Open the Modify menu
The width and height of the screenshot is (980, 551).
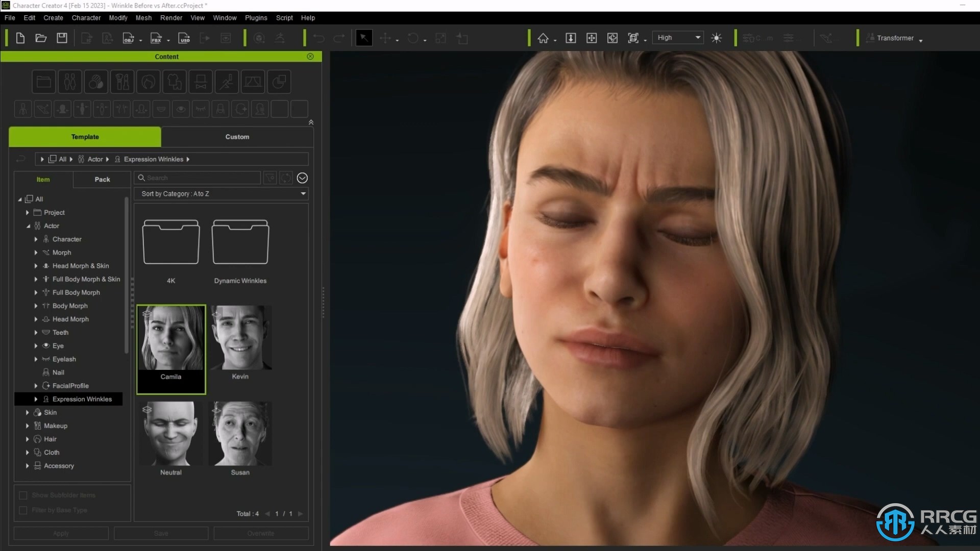point(118,17)
